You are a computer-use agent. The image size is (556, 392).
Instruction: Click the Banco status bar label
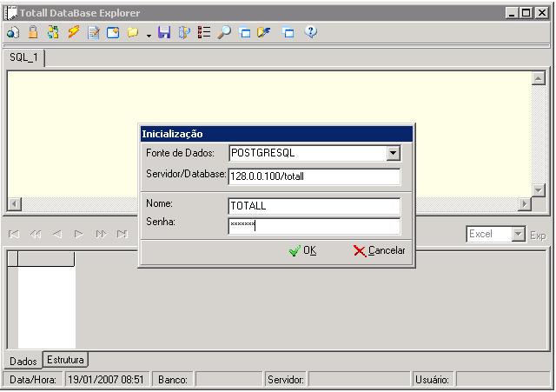click(172, 380)
